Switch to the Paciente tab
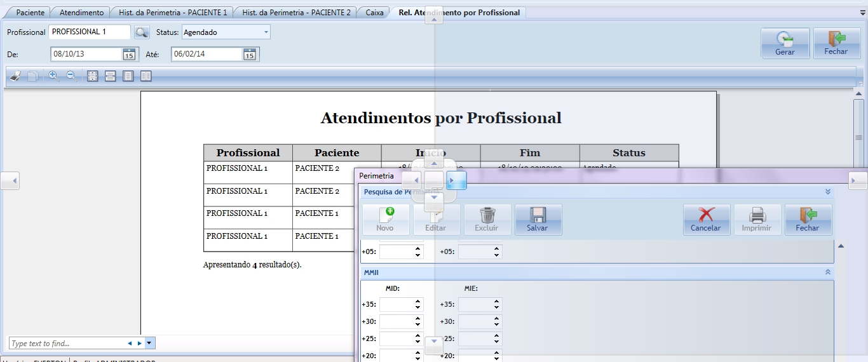 [x=30, y=12]
